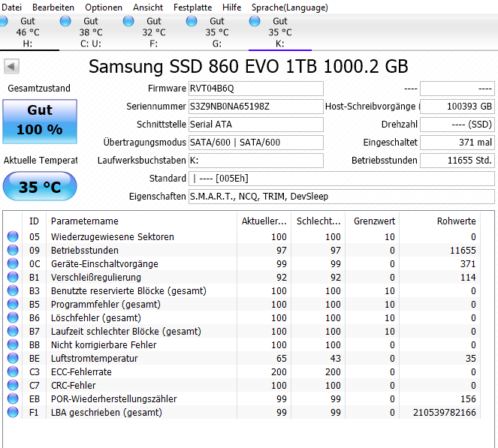Click the serial number field S3Z9NB0NA65198Z

click(x=256, y=107)
